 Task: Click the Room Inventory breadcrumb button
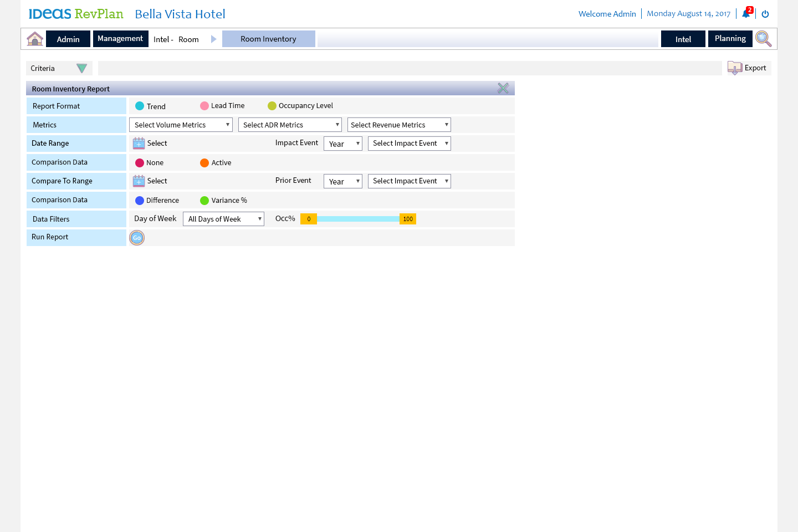[268, 39]
